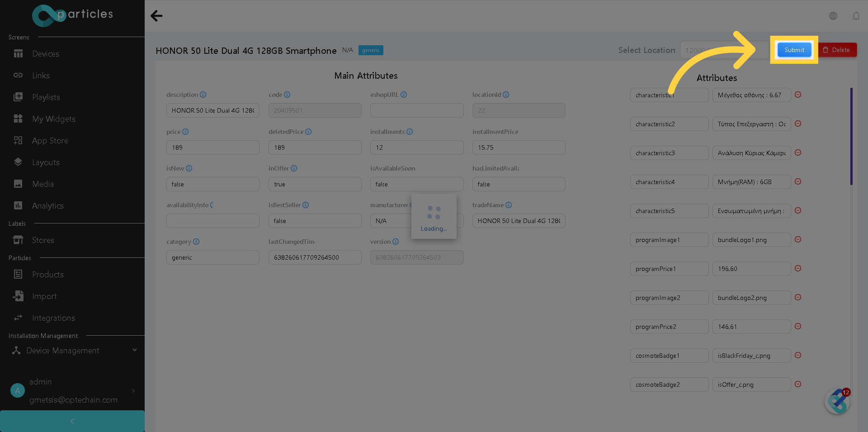Click the Attributes panel scrollbar

coord(851,136)
